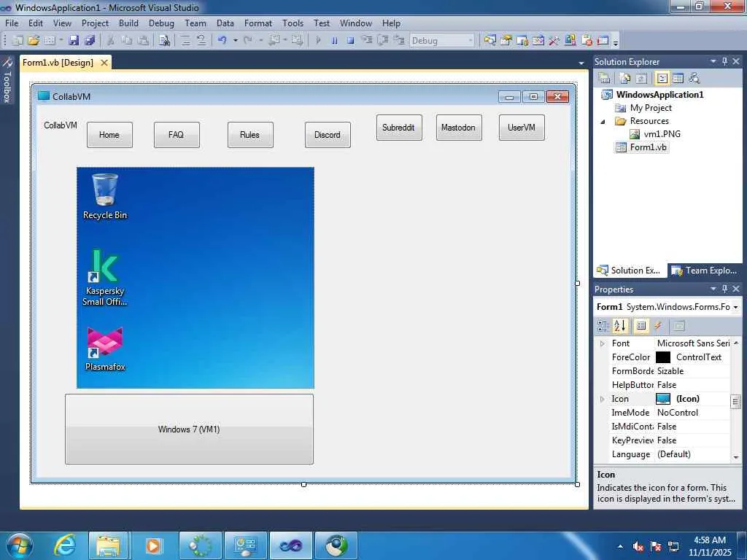Select the VM desktop picture box on the form
Image resolution: width=747 pixels, height=560 pixels.
[x=196, y=278]
